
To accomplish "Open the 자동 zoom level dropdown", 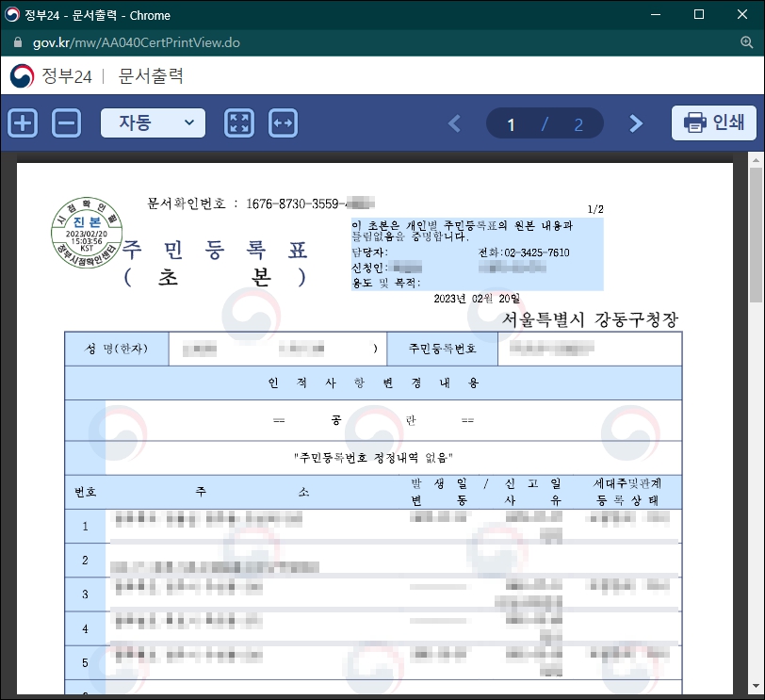I will pos(153,122).
